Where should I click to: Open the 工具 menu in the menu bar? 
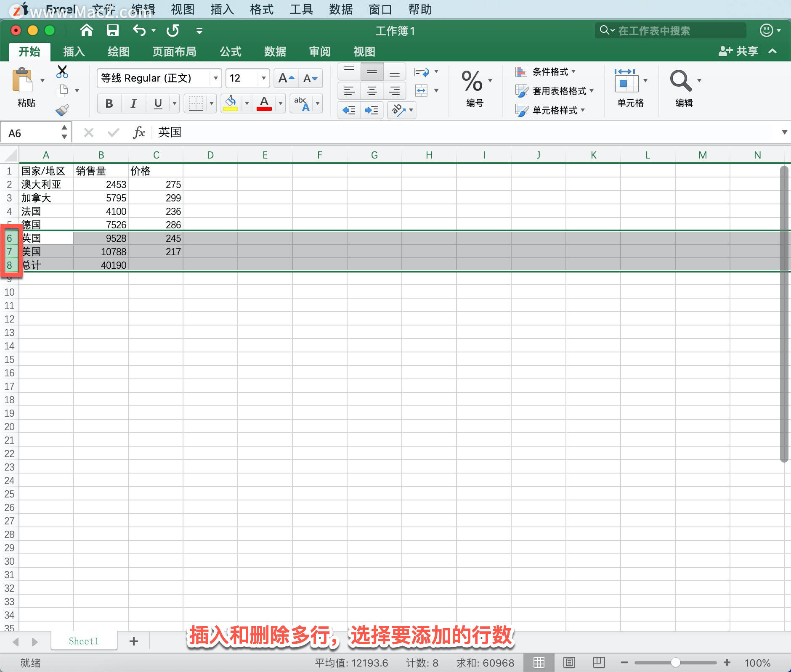tap(300, 9)
